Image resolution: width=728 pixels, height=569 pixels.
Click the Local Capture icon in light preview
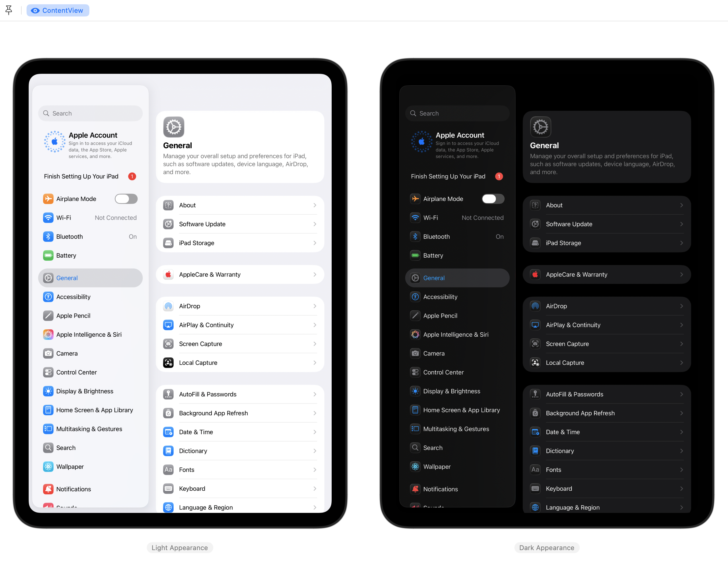pyautogui.click(x=168, y=363)
